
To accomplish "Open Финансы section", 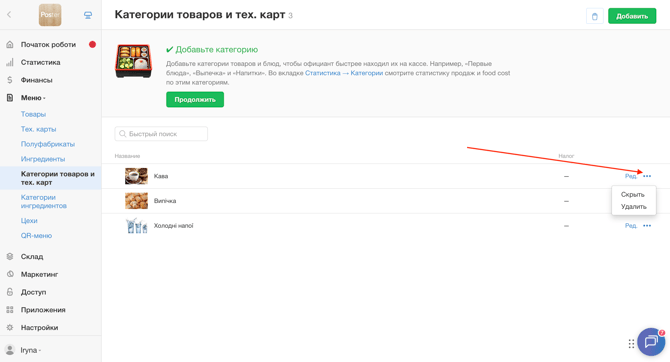I will 36,80.
